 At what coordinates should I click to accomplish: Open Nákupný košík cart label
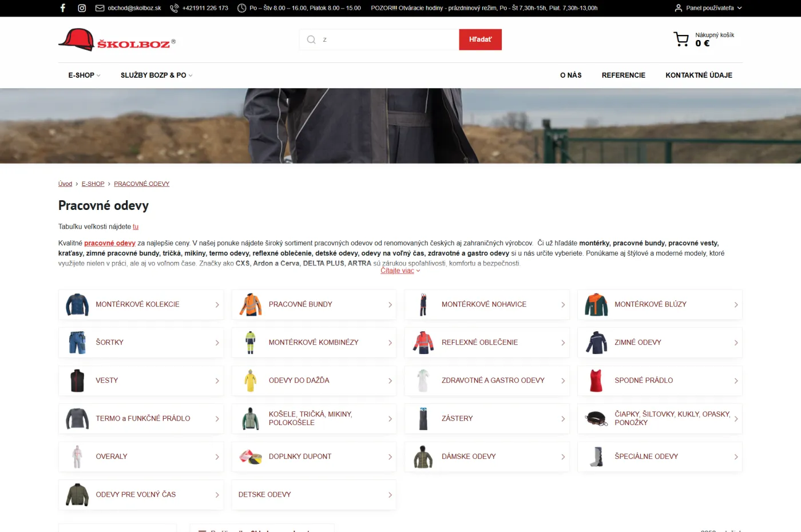pyautogui.click(x=715, y=35)
